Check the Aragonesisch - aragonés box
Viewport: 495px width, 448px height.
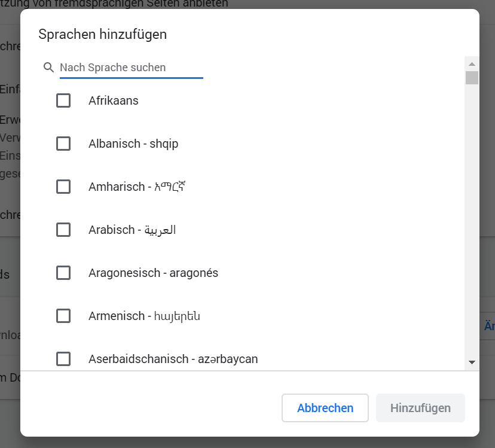63,273
